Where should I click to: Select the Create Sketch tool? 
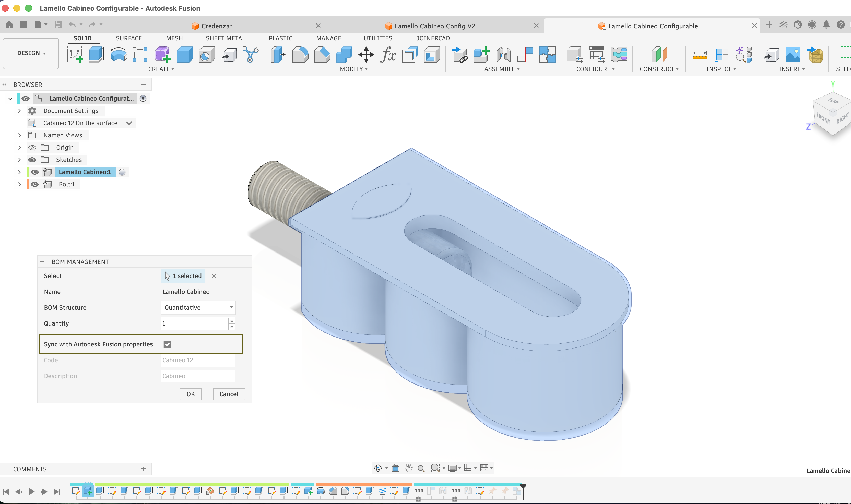(75, 55)
